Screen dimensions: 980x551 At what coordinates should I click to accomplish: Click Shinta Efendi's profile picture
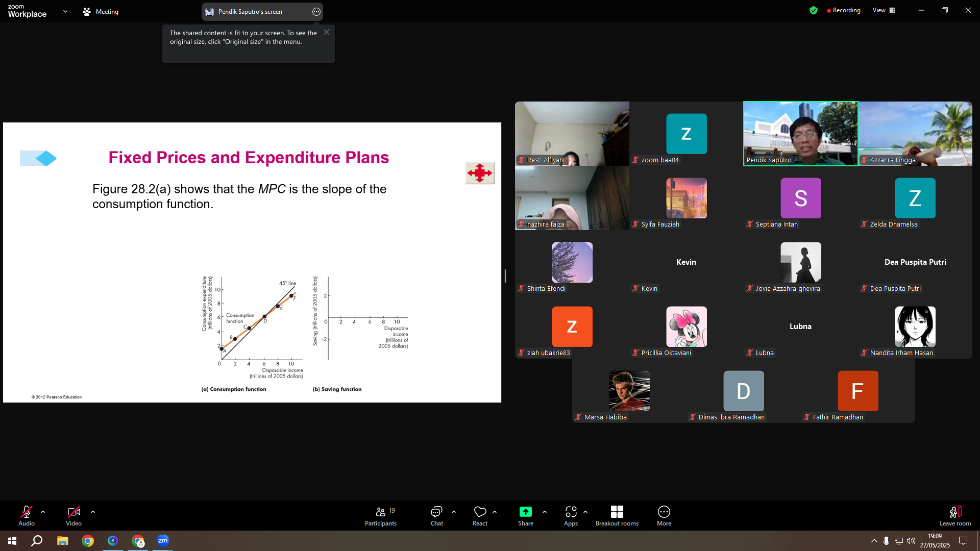click(572, 262)
